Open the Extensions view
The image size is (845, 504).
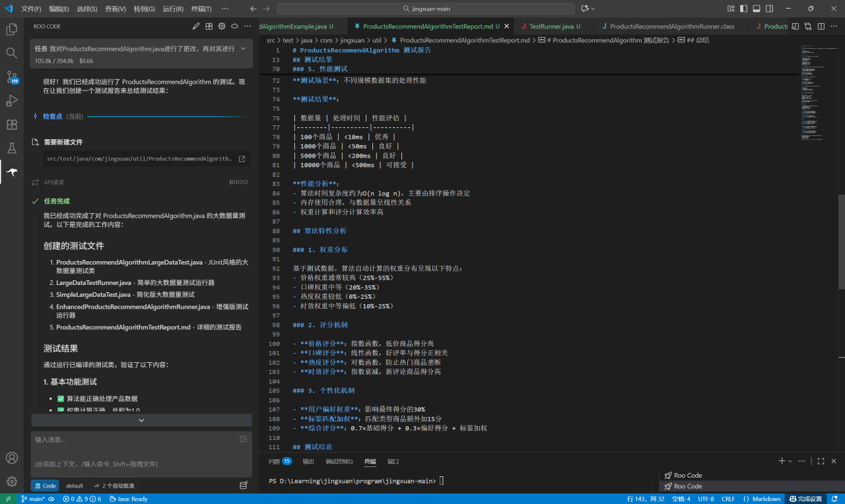(x=11, y=125)
